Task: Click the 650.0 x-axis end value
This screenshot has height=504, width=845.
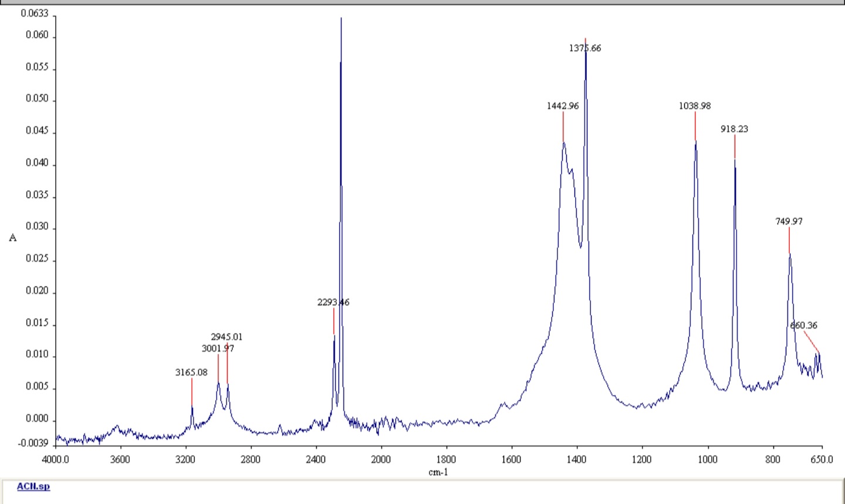Action: click(x=822, y=459)
